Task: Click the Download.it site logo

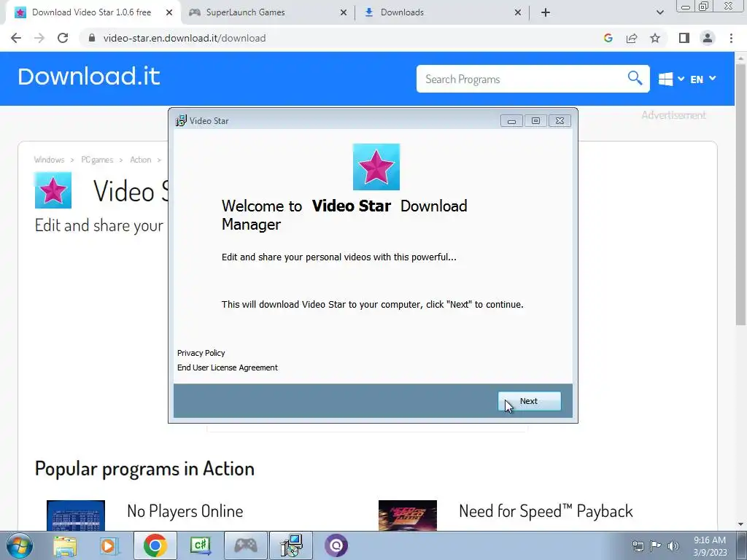Action: click(x=88, y=76)
